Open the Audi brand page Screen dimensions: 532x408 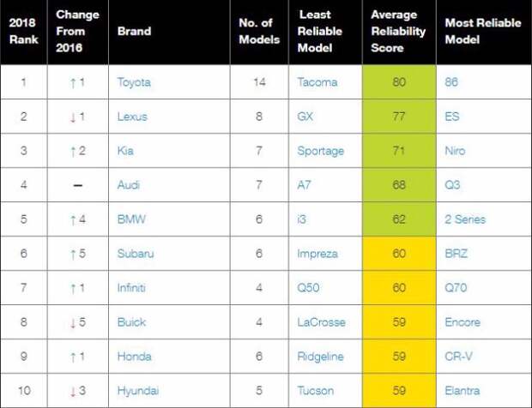(x=129, y=185)
